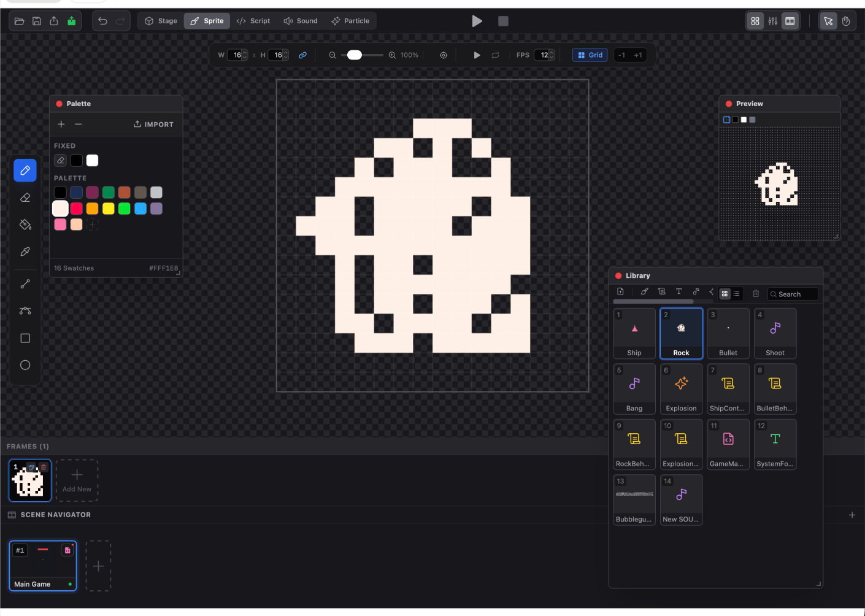Set preview background to black
Viewport: 865px width, 616px height.
(x=735, y=120)
